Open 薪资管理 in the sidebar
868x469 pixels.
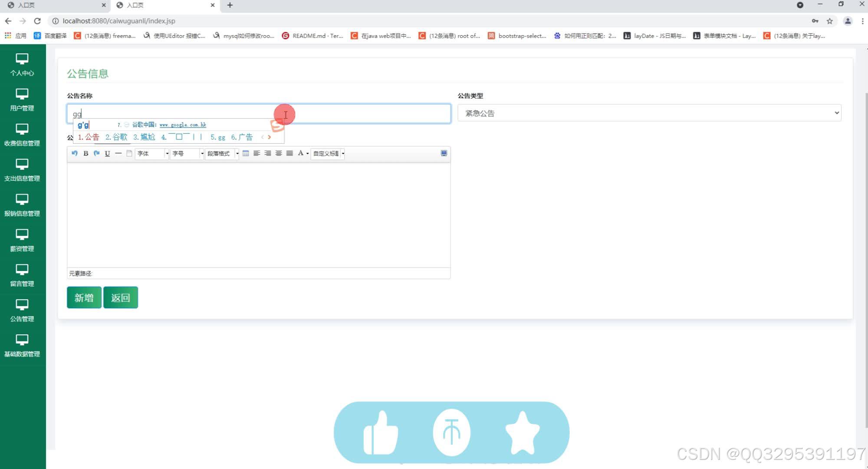tap(22, 241)
